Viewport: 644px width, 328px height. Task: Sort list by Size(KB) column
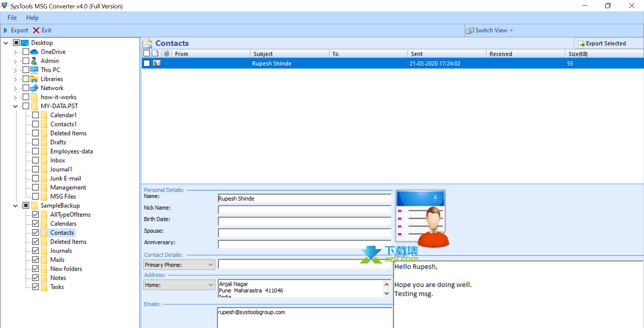click(604, 54)
